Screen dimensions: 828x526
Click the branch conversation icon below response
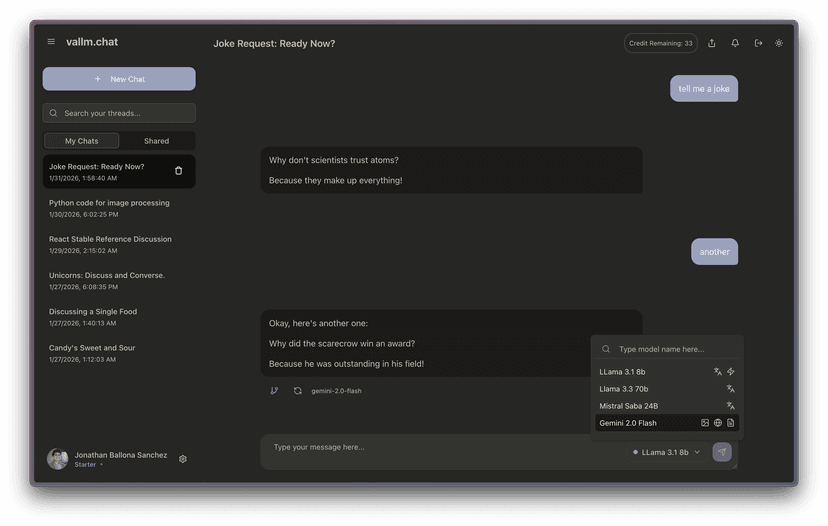[x=274, y=391]
